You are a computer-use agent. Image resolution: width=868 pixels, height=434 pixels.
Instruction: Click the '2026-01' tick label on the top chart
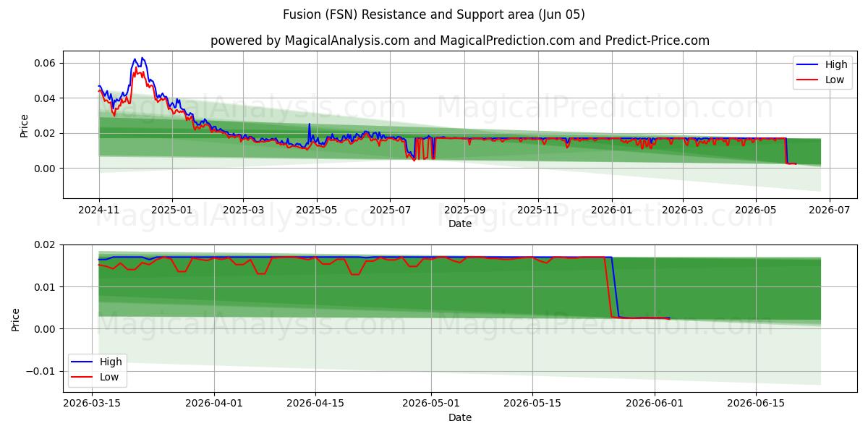point(611,209)
